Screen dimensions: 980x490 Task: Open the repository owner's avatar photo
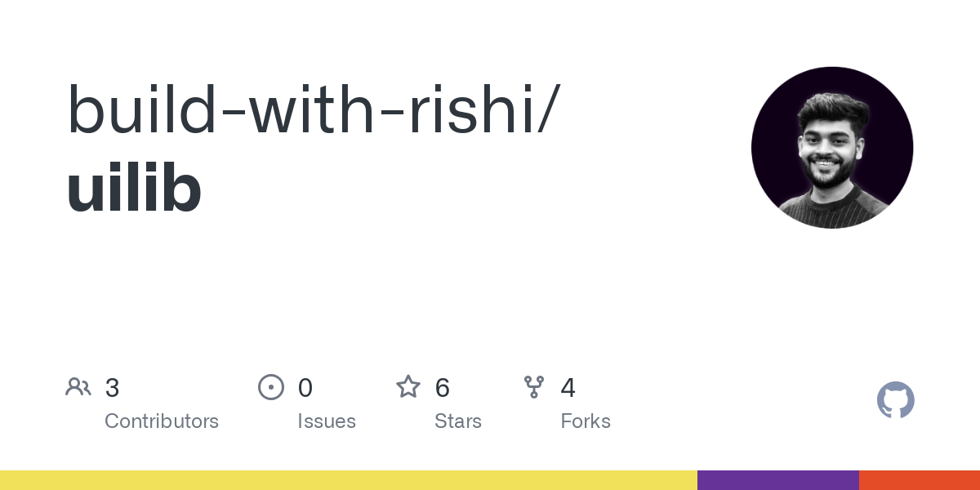(x=832, y=148)
